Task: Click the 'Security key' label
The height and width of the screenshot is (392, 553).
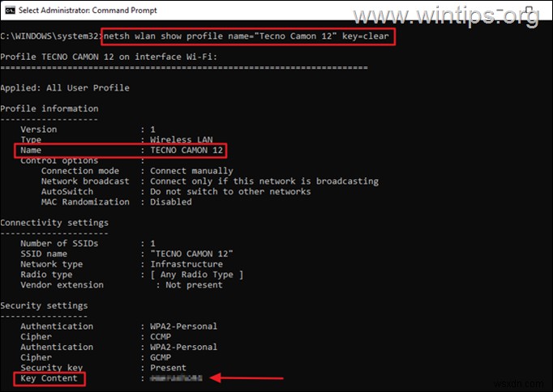Action: (x=52, y=368)
